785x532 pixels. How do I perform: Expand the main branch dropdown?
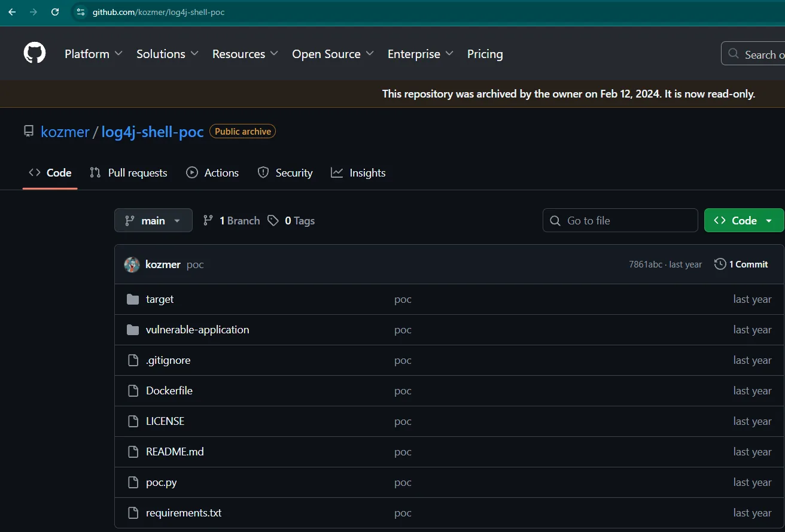153,220
